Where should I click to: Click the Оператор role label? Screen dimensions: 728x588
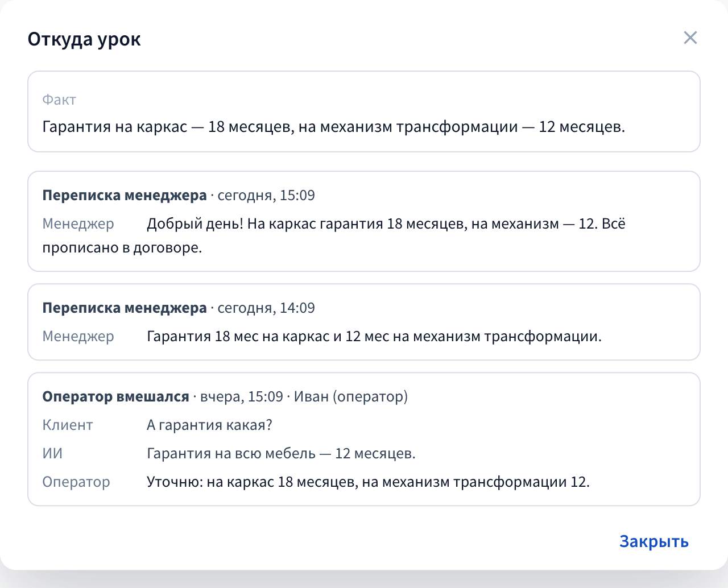pyautogui.click(x=76, y=482)
